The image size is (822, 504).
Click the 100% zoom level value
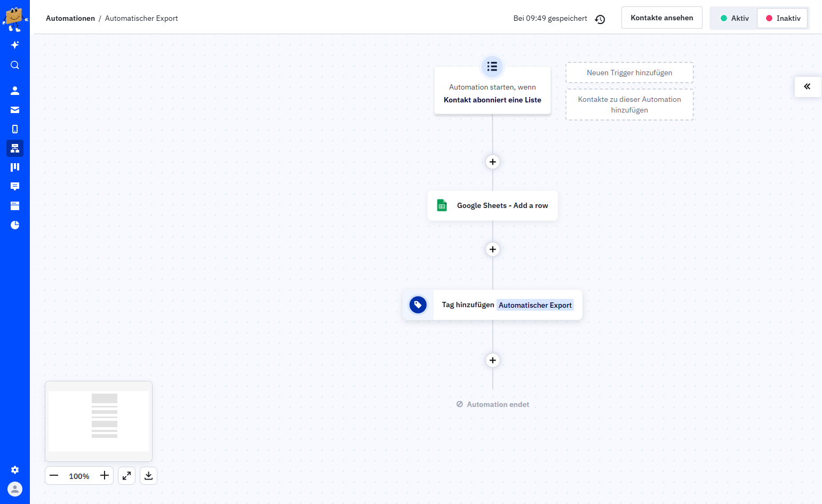(79, 476)
